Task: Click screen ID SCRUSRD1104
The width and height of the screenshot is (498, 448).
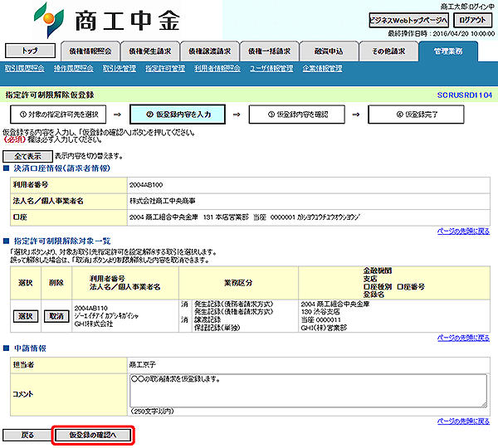Action: coord(464,95)
